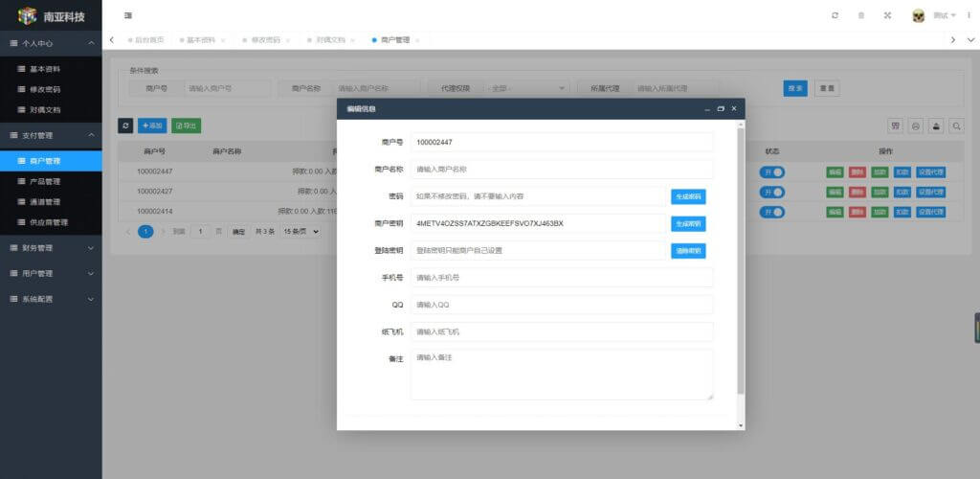Close the 编辑信息 dialog
This screenshot has height=479, width=980.
734,109
